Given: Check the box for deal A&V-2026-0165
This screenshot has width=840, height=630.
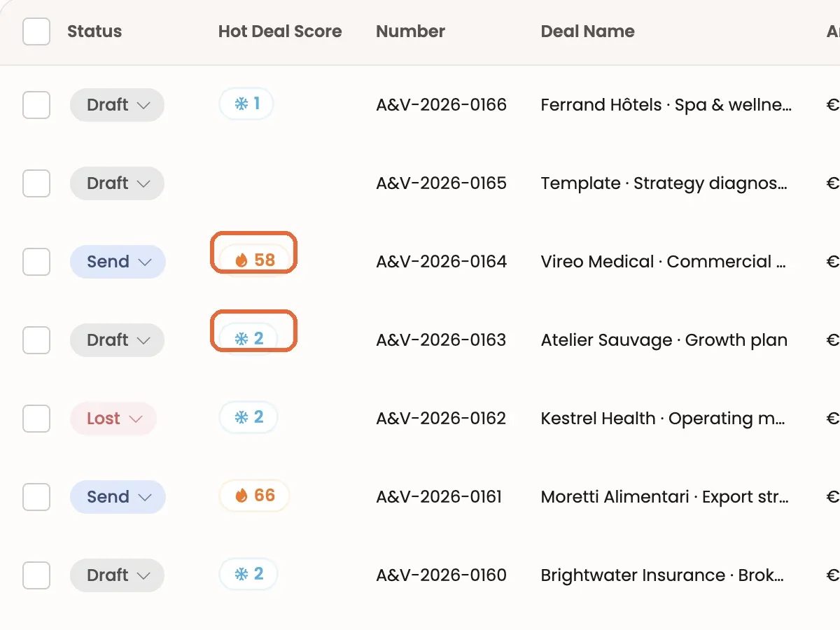Looking at the screenshot, I should (36, 183).
